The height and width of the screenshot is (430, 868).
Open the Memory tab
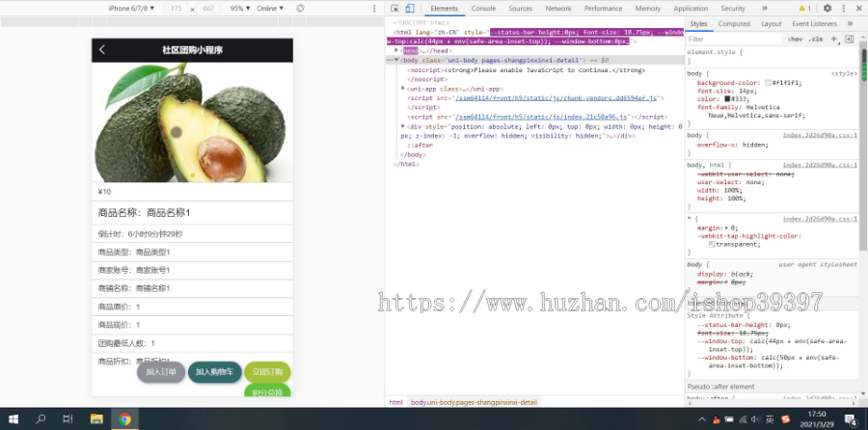(x=648, y=9)
